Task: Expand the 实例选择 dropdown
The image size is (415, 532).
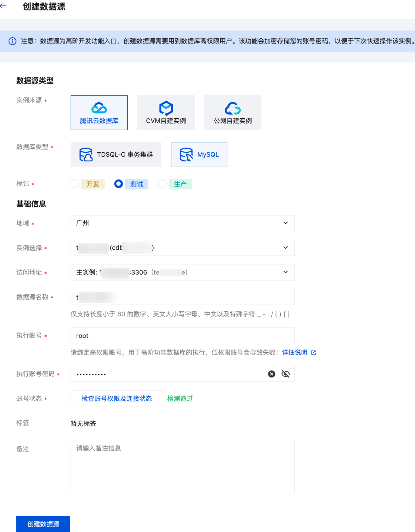Action: point(182,248)
